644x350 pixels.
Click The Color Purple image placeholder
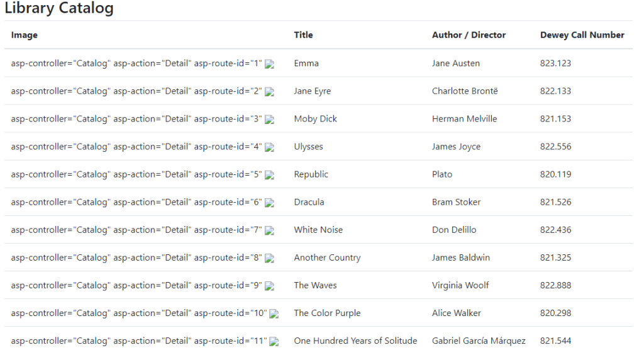[x=274, y=313]
